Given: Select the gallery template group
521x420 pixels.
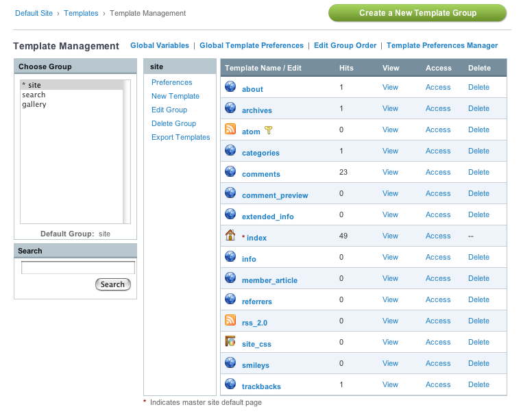Looking at the screenshot, I should coord(34,105).
